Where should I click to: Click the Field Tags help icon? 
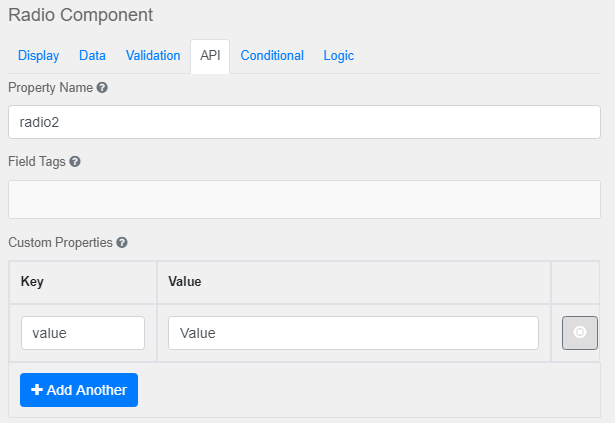point(75,161)
